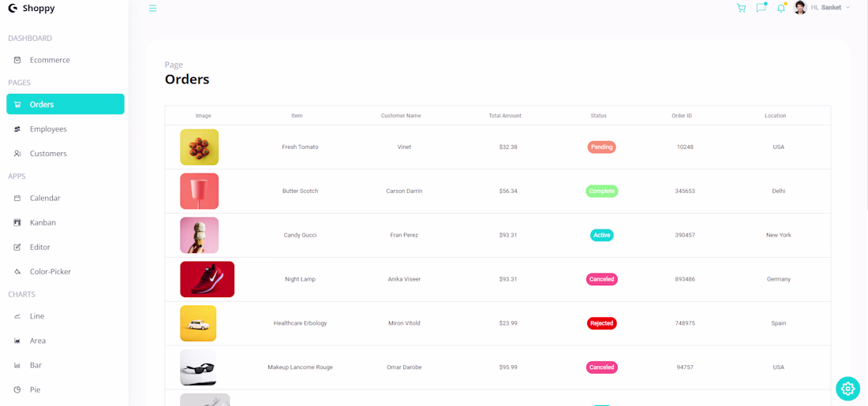Click the Canceled badge for Makeup Lancome Rouge

(602, 367)
